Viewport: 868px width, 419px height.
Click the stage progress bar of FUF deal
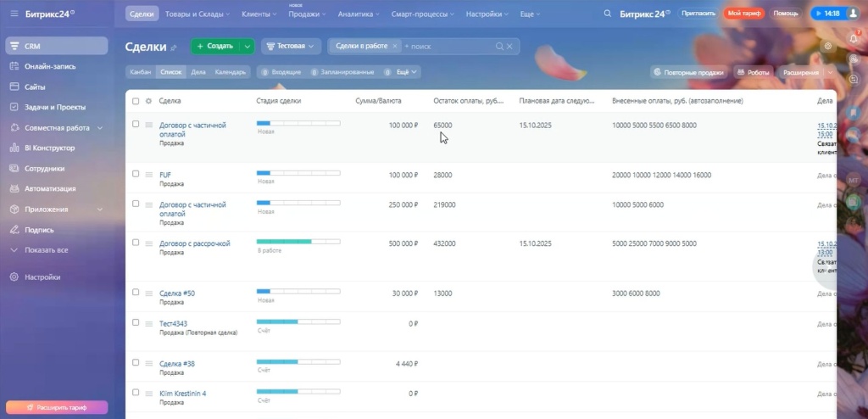tap(298, 174)
